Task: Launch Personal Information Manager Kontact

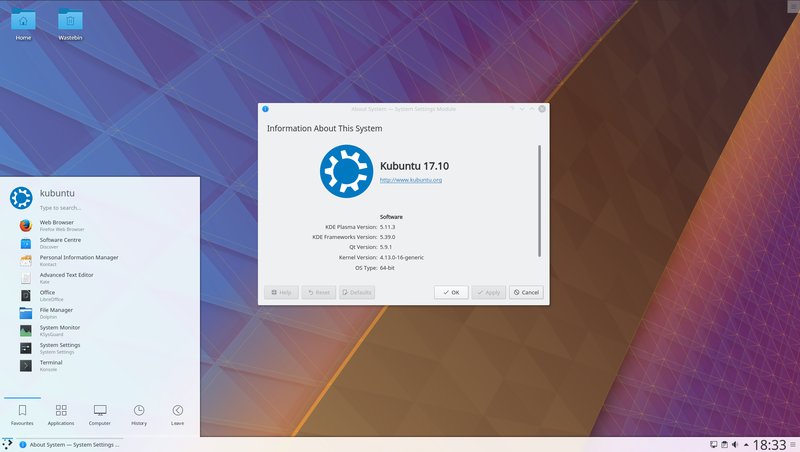Action: pyautogui.click(x=102, y=260)
